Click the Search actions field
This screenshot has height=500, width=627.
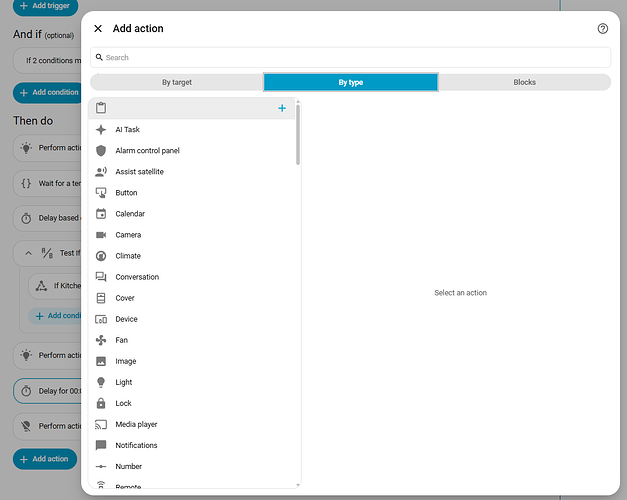point(350,58)
